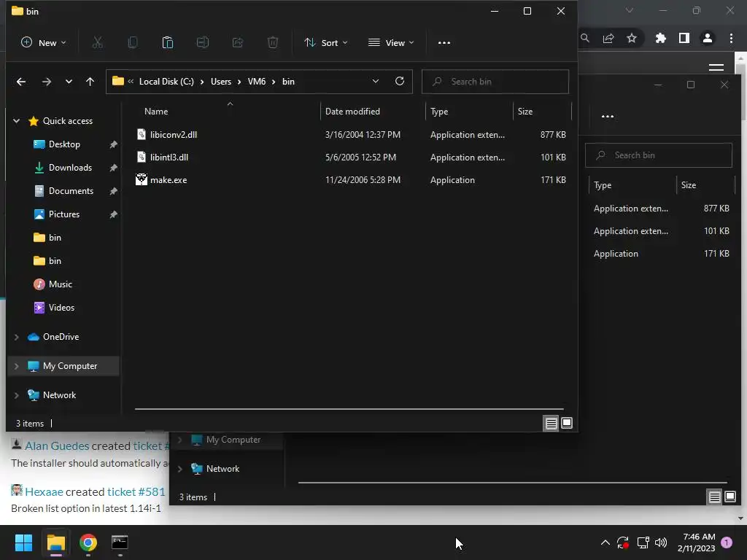Image resolution: width=747 pixels, height=560 pixels.
Task: Expand the OneDrive node
Action: [x=16, y=337]
